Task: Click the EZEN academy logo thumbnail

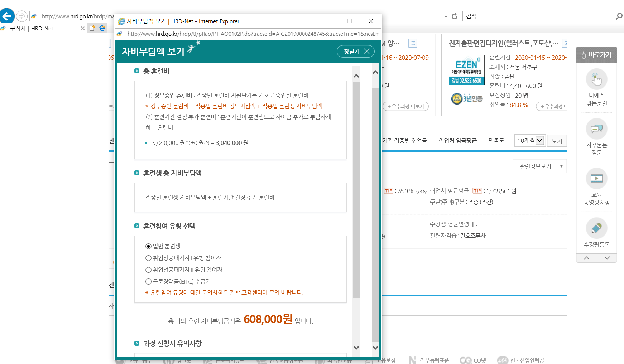Action: (466, 70)
